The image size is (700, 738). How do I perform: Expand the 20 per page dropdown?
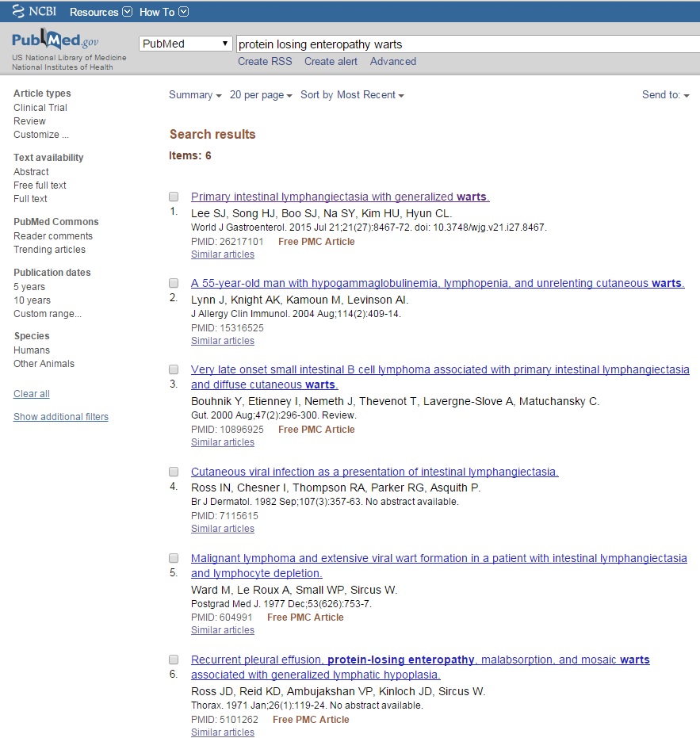coord(261,95)
